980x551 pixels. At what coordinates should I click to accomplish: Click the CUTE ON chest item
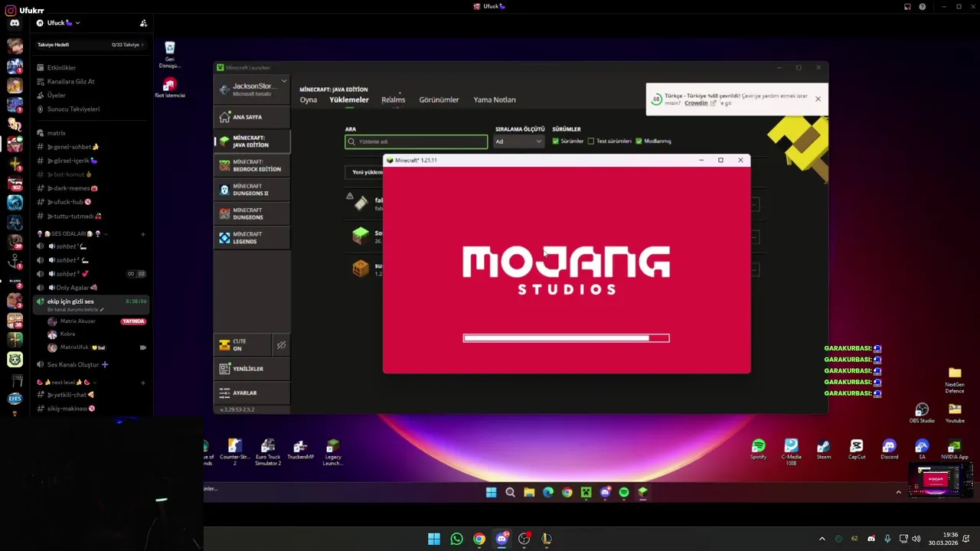point(242,345)
